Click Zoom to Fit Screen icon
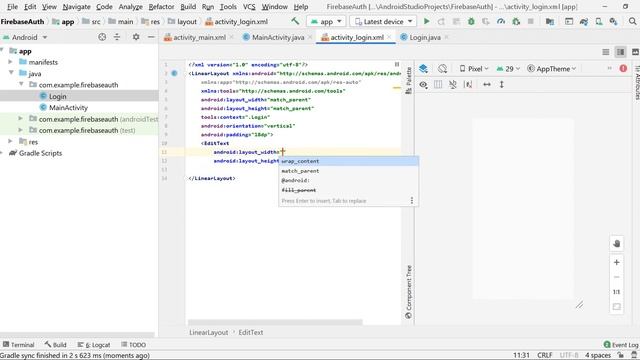 tap(617, 307)
